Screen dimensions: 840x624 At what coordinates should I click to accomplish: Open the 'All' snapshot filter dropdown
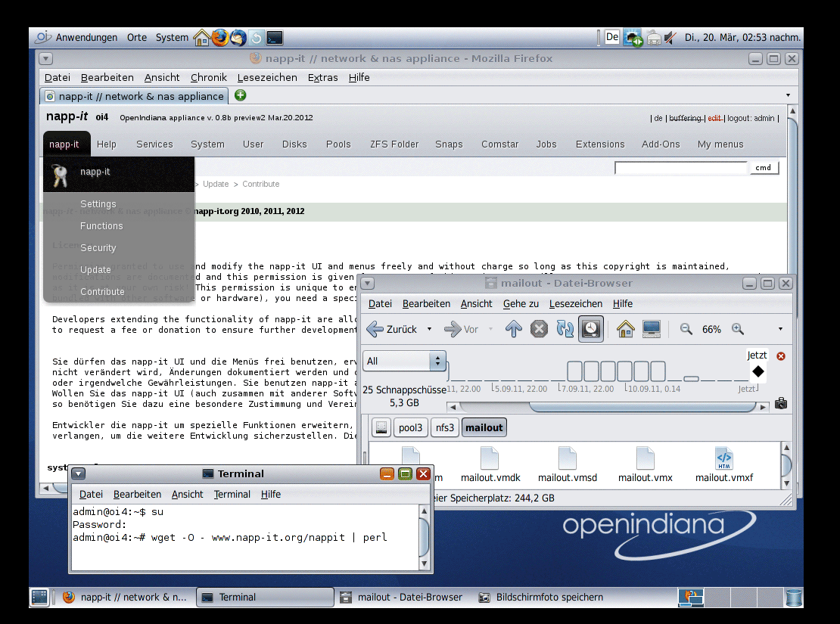404,362
